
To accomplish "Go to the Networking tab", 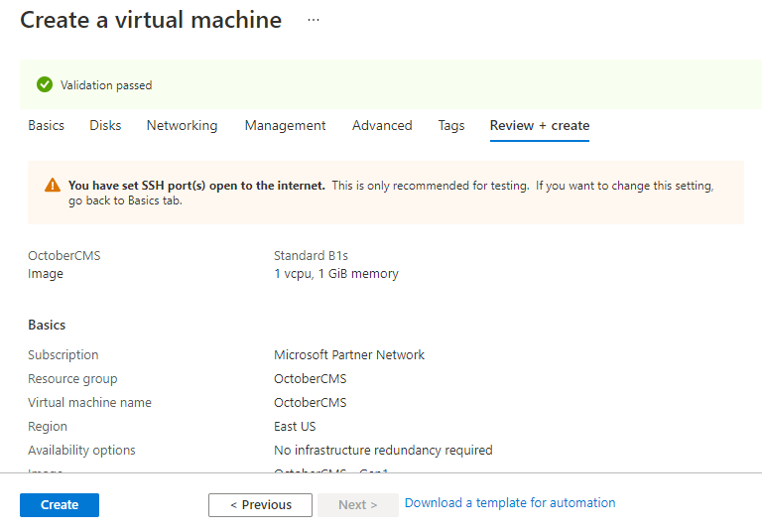I will (182, 126).
